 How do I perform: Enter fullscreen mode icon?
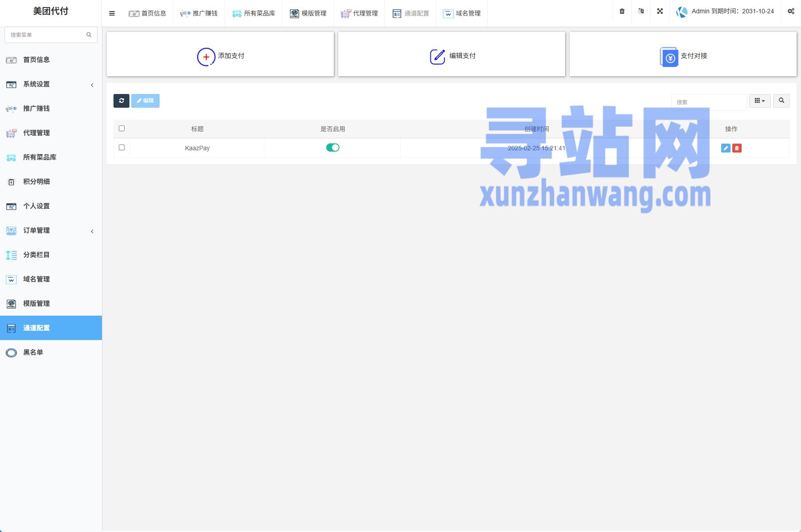pyautogui.click(x=660, y=11)
